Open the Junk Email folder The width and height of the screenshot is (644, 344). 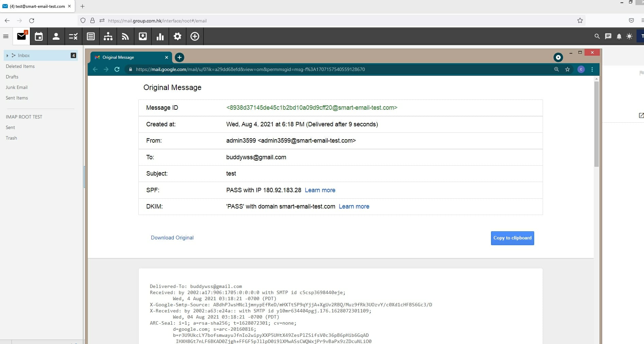point(17,87)
